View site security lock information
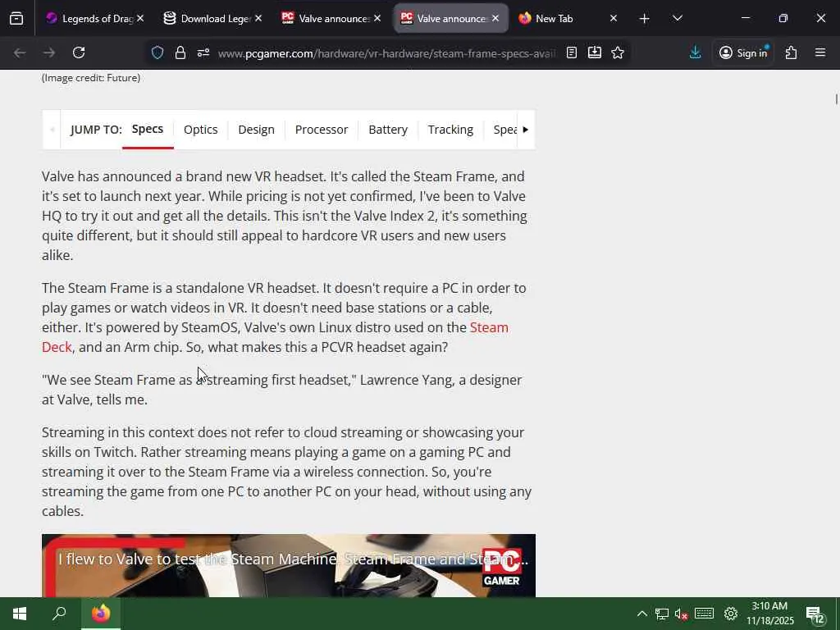The height and width of the screenshot is (630, 840). (180, 52)
